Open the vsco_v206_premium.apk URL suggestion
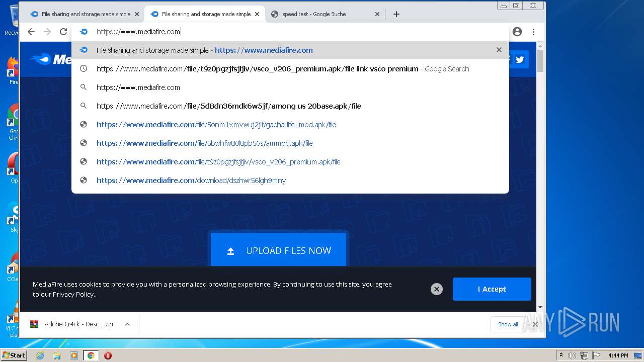 pos(290,162)
